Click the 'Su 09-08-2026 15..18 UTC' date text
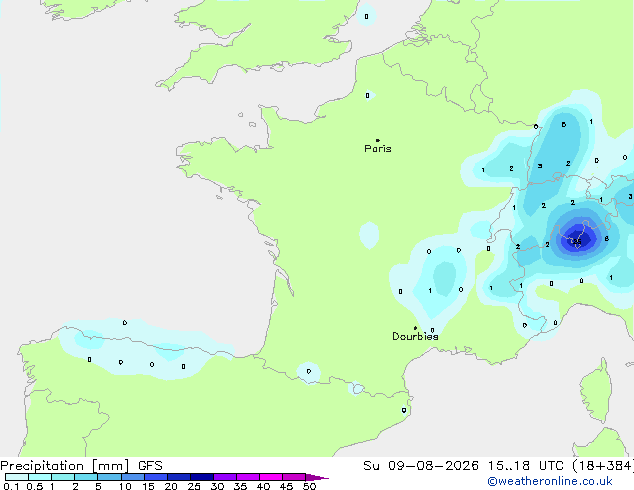Viewport: 634px width, 490px height. [x=463, y=466]
